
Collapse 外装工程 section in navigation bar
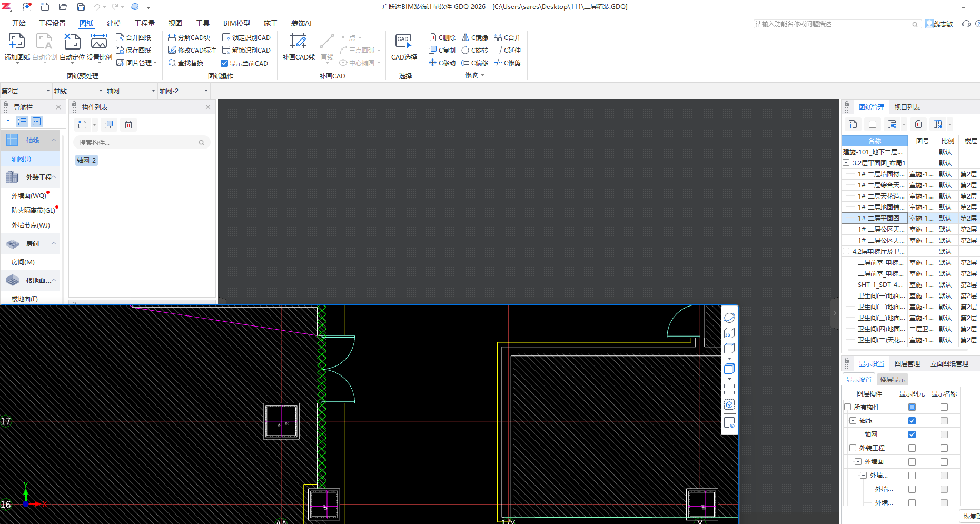54,177
